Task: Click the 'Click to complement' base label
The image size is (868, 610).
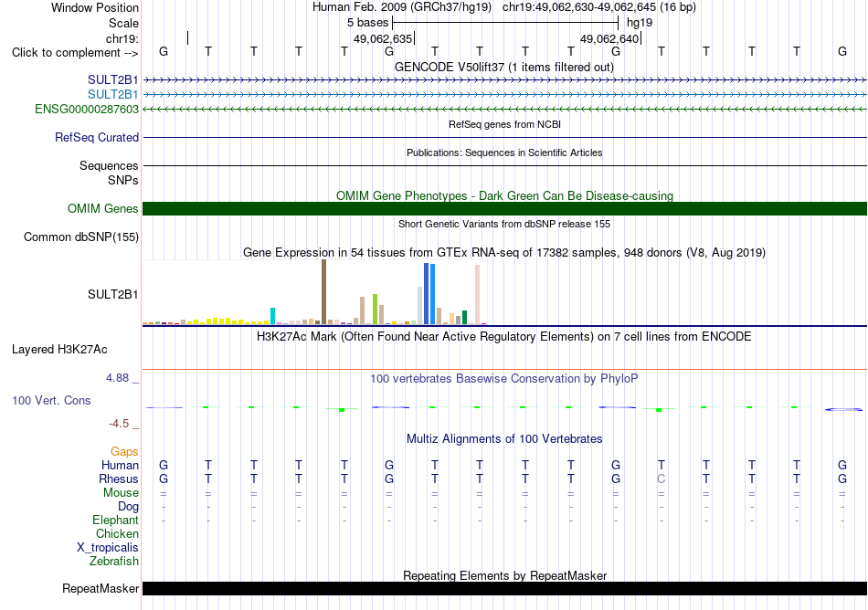Action: pos(75,53)
